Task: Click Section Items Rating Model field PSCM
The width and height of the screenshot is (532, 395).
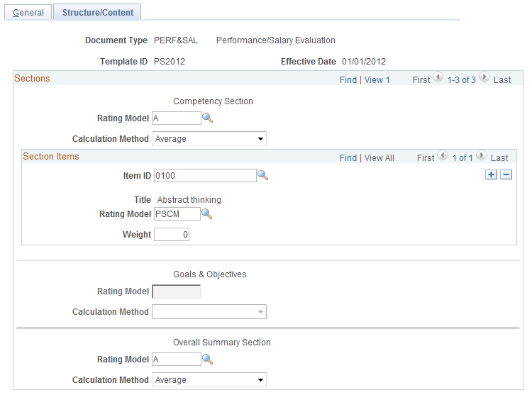Action: (177, 214)
